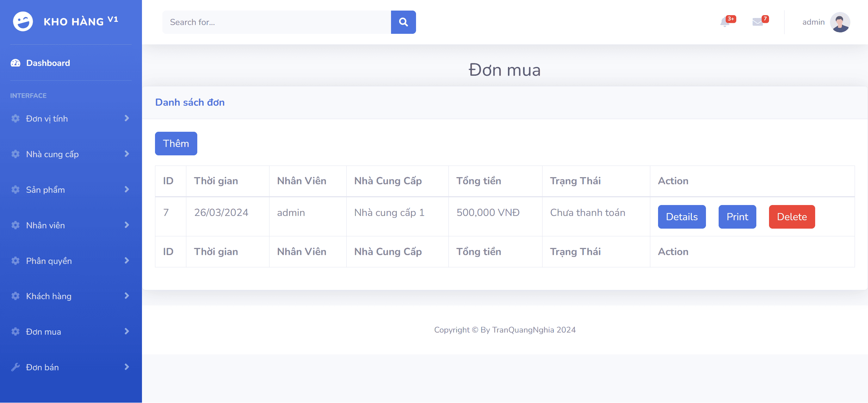Click the gear icon beside Đơn vị tính

pyautogui.click(x=15, y=119)
